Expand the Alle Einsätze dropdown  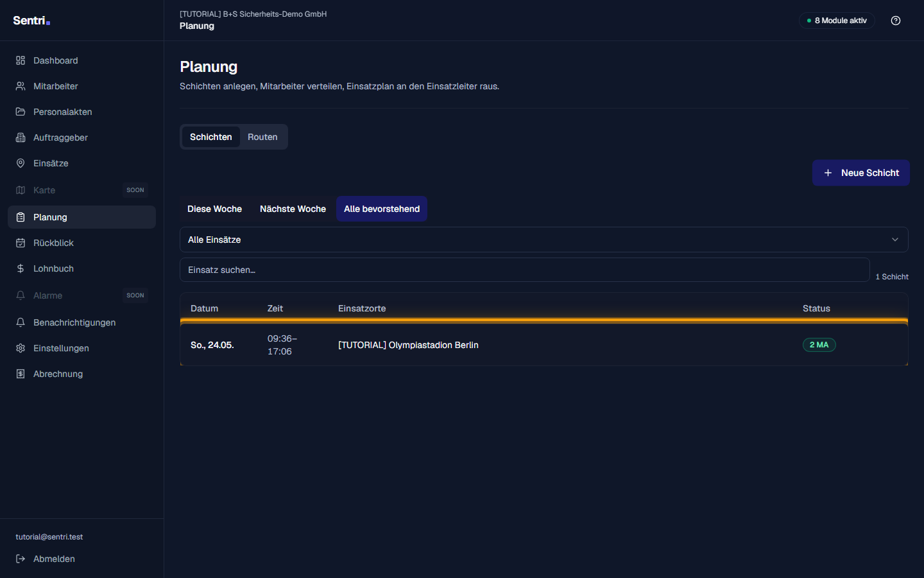tap(544, 240)
